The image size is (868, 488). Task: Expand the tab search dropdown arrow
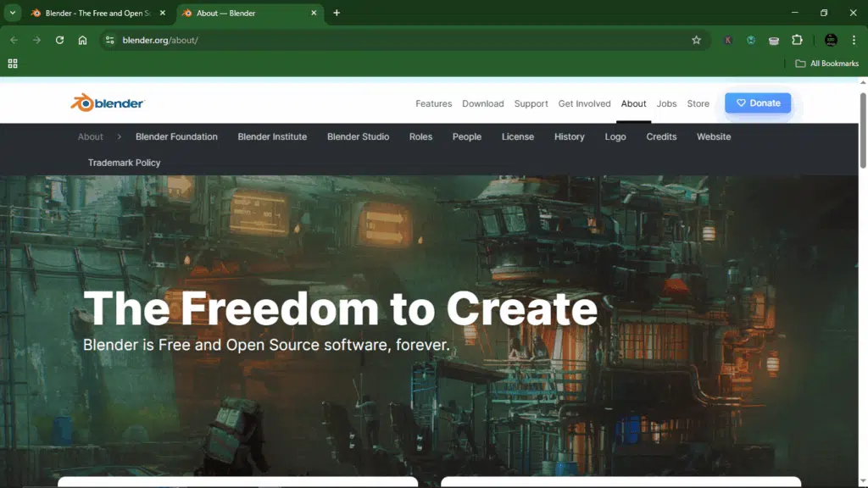pyautogui.click(x=13, y=13)
